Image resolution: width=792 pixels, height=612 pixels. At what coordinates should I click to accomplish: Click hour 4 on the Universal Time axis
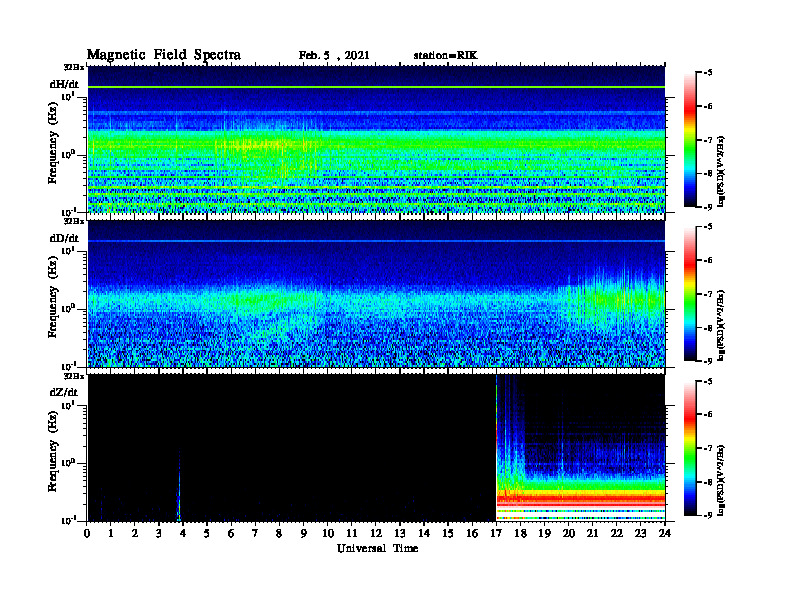point(183,534)
